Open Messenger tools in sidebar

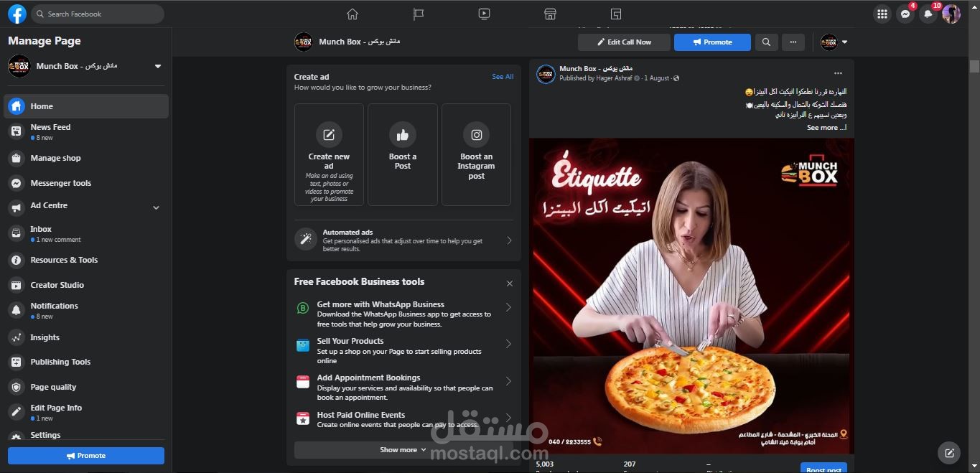tap(86, 183)
